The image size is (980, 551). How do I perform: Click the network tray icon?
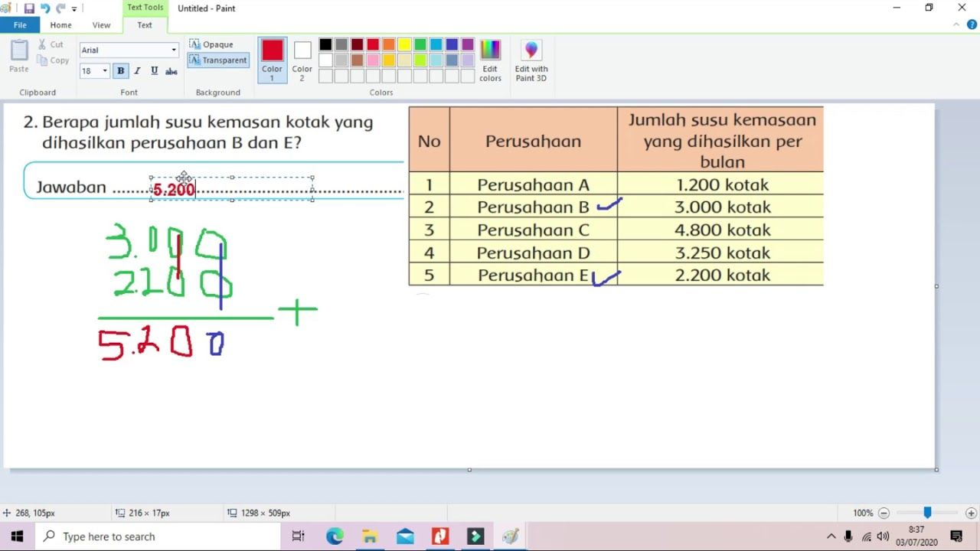point(866,536)
